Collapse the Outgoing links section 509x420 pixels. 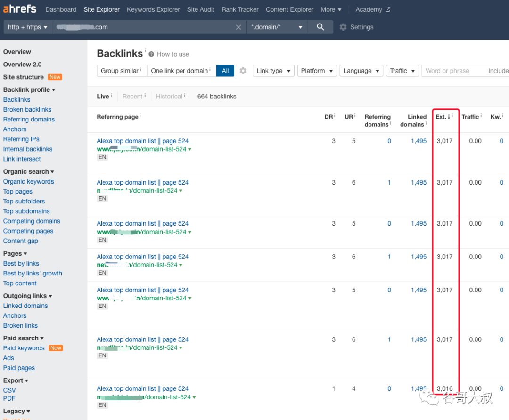(28, 296)
